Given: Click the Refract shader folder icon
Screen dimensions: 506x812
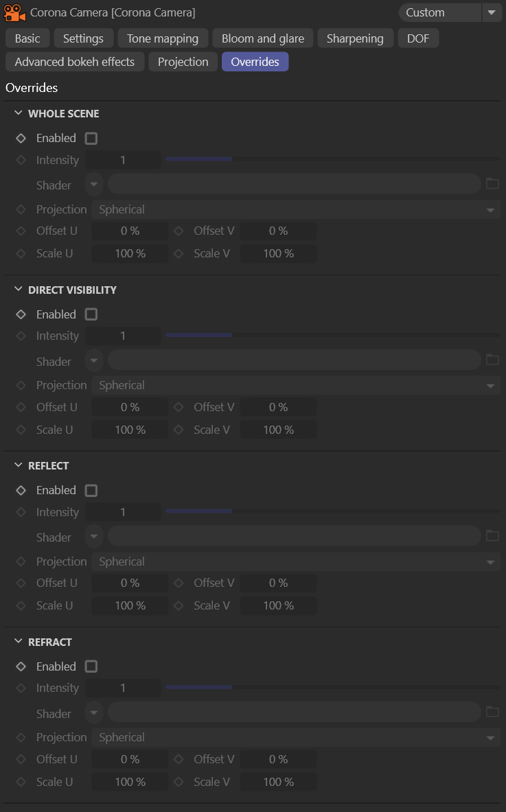Looking at the screenshot, I should coord(492,712).
